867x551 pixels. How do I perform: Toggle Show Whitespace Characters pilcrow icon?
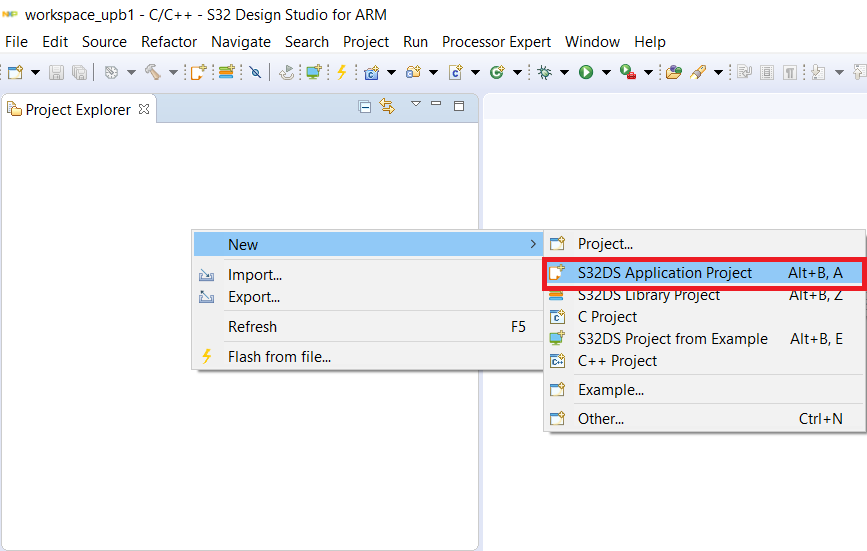point(790,72)
